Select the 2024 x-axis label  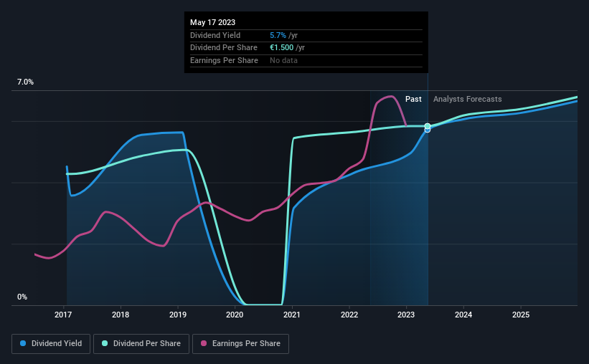pyautogui.click(x=463, y=315)
